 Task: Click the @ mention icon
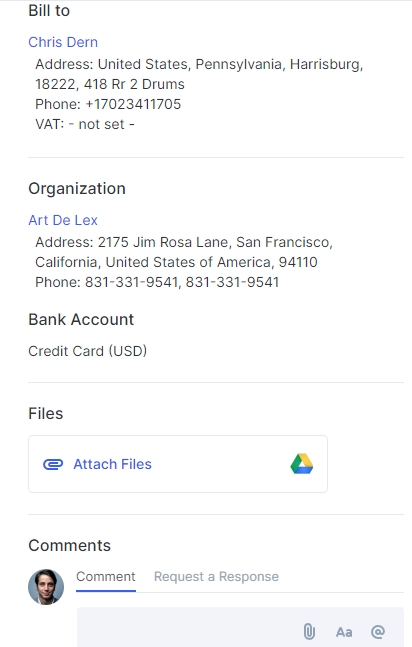378,632
